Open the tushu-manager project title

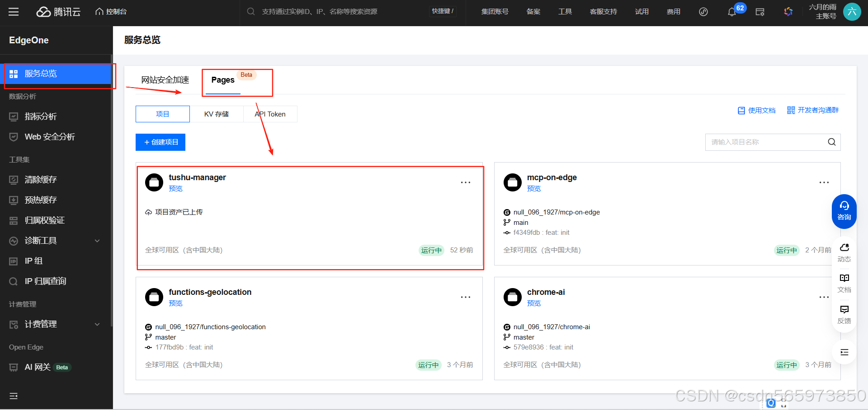click(x=197, y=177)
